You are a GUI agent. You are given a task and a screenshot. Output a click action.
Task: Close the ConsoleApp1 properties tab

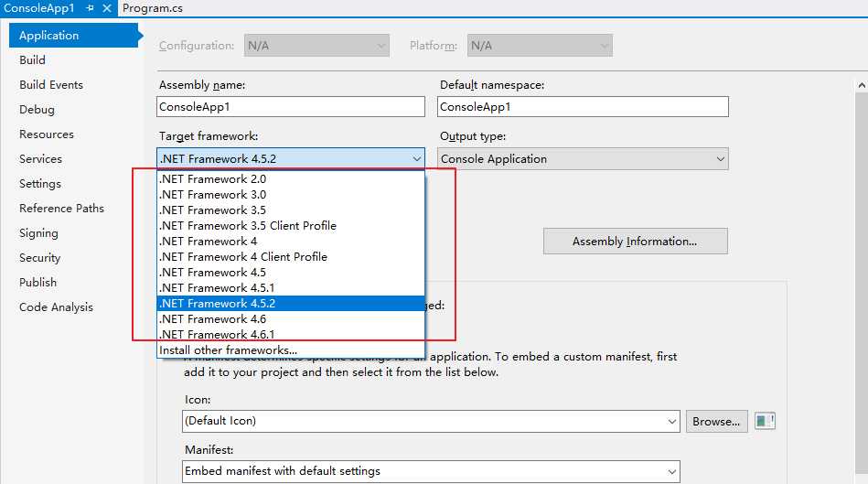click(x=107, y=8)
